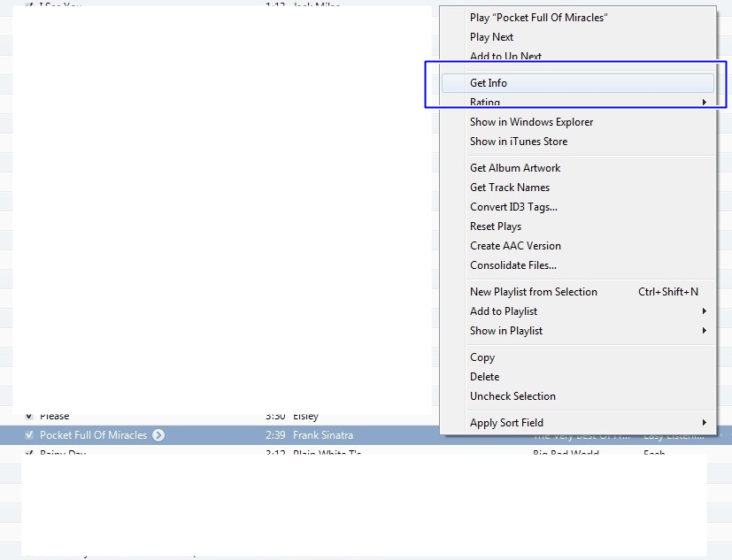The width and height of the screenshot is (732, 560).
Task: Choose Play Next from the context menu
Action: (578, 37)
